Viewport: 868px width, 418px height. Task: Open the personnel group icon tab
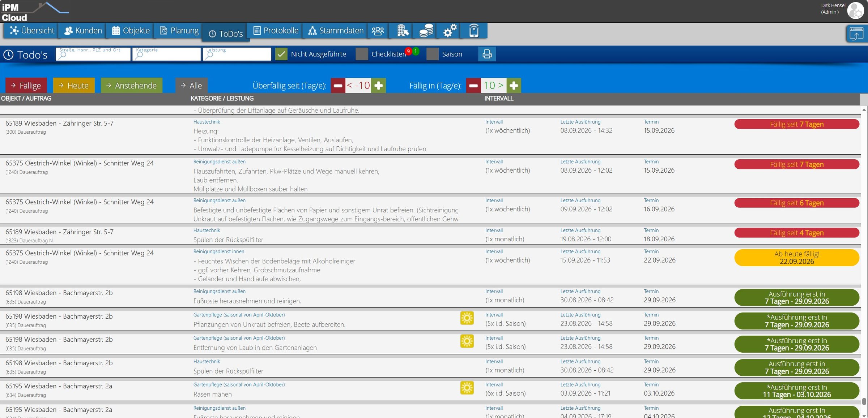[378, 31]
